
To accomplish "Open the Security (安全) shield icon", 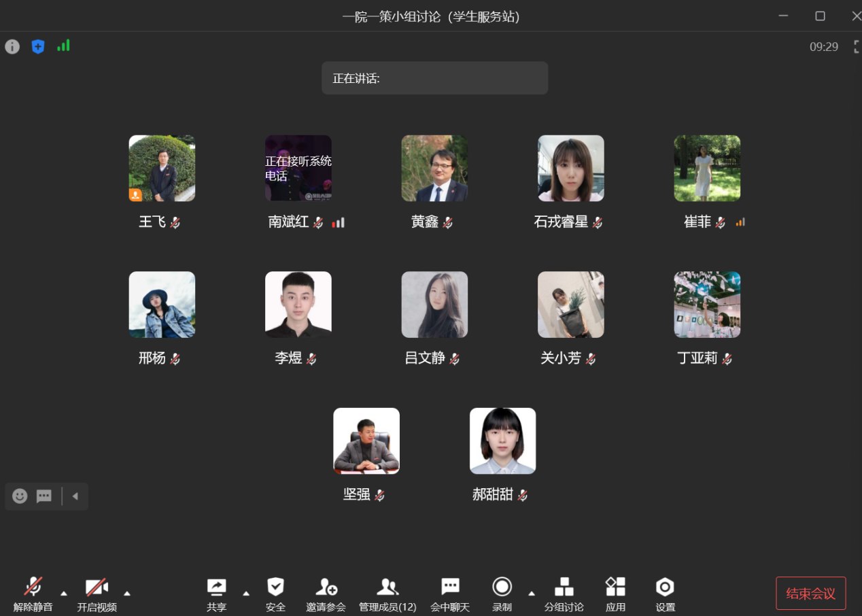I will tap(275, 587).
